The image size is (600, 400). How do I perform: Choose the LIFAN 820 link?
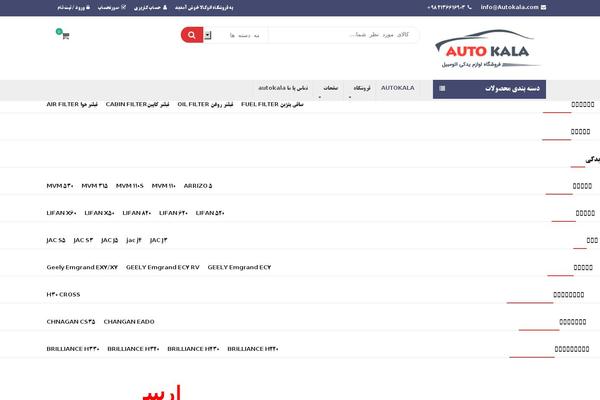[137, 213]
